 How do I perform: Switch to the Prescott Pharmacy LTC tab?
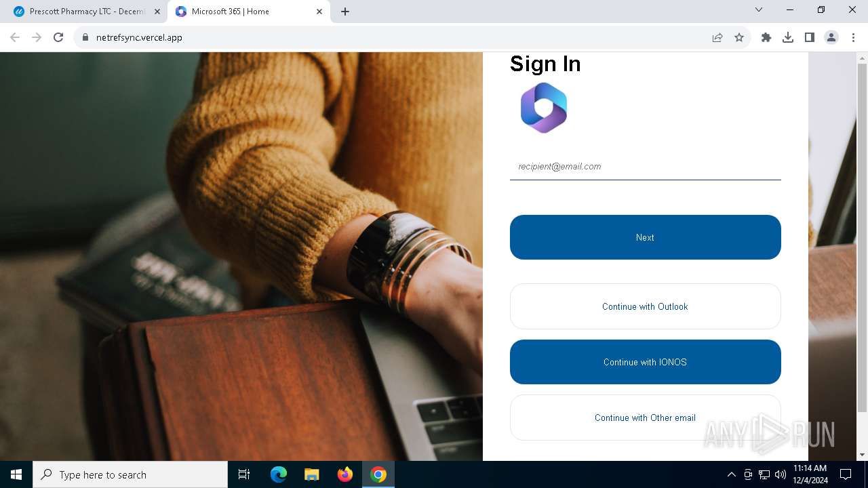85,12
